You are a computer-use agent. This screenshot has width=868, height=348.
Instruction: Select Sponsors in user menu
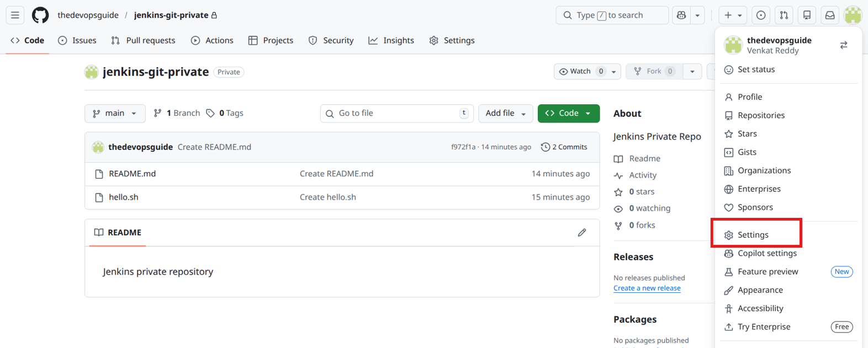pyautogui.click(x=788, y=207)
